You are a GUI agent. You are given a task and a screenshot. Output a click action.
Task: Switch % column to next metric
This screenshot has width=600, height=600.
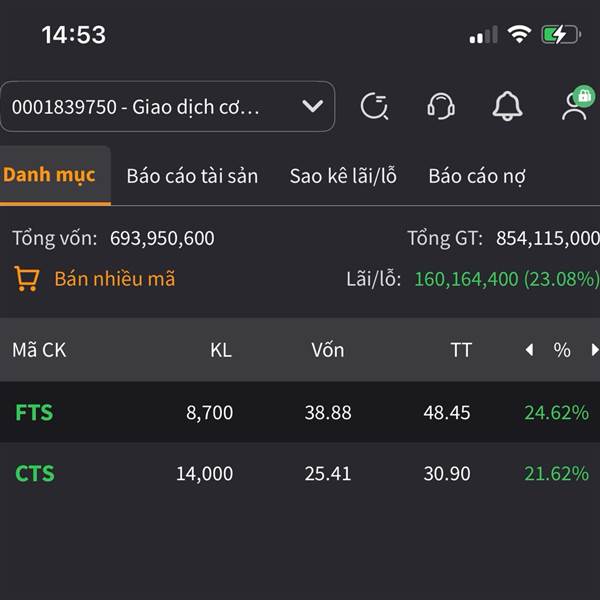tap(594, 350)
